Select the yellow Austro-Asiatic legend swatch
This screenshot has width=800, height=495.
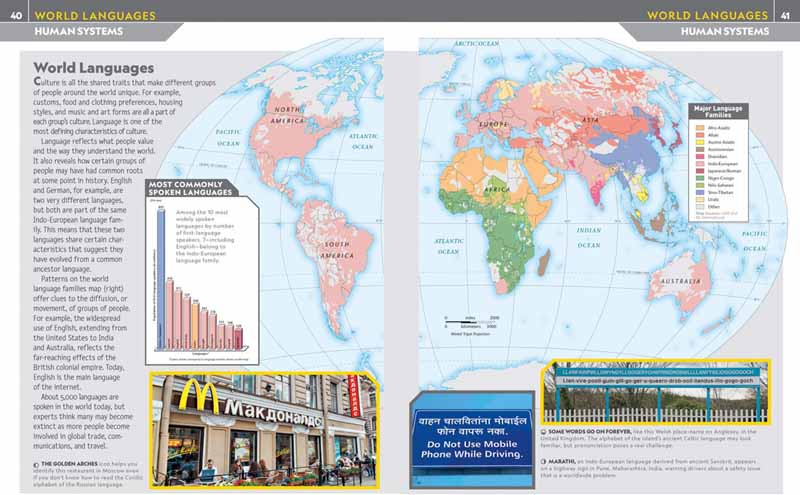[x=700, y=142]
